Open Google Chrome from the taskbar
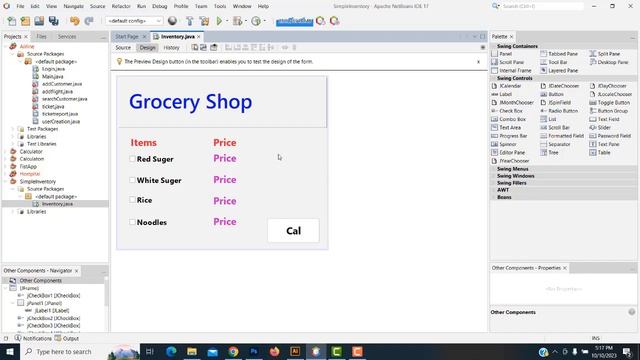The height and width of the screenshot is (360, 640). (x=233, y=351)
